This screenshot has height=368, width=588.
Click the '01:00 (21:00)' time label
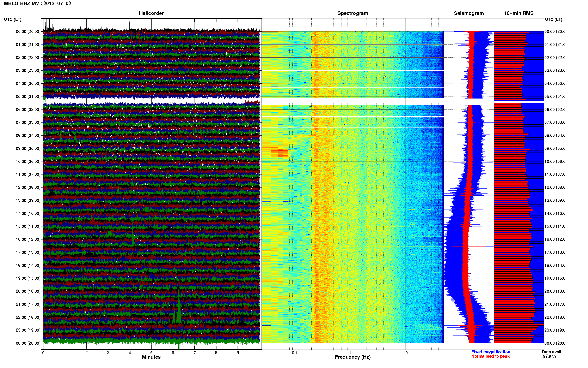tap(28, 44)
